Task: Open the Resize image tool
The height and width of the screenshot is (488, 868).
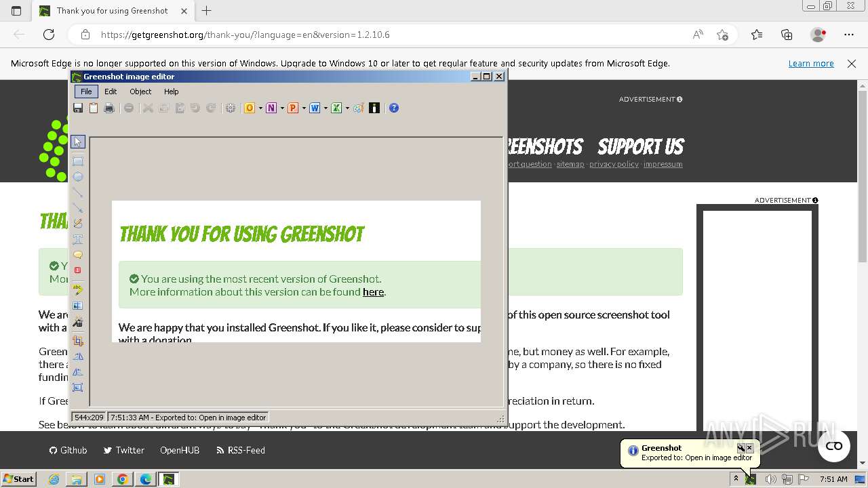Action: 78,388
